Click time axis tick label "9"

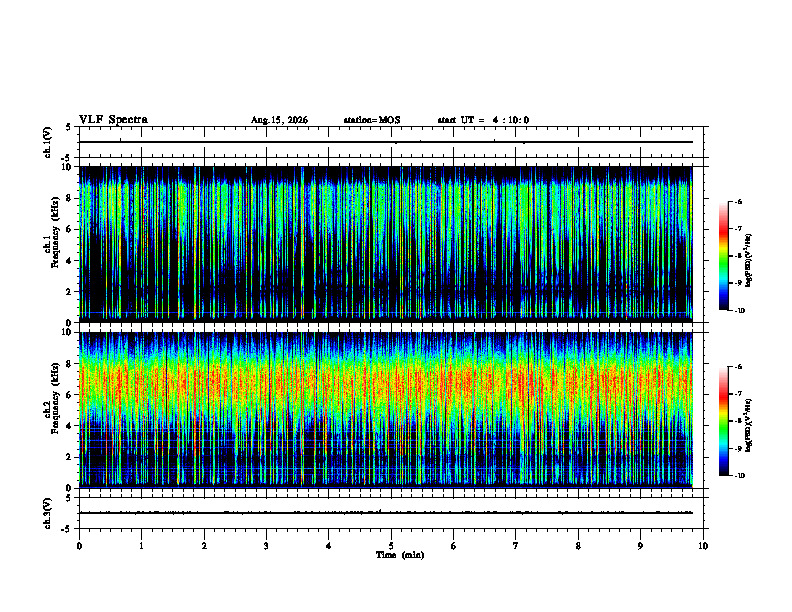point(640,546)
